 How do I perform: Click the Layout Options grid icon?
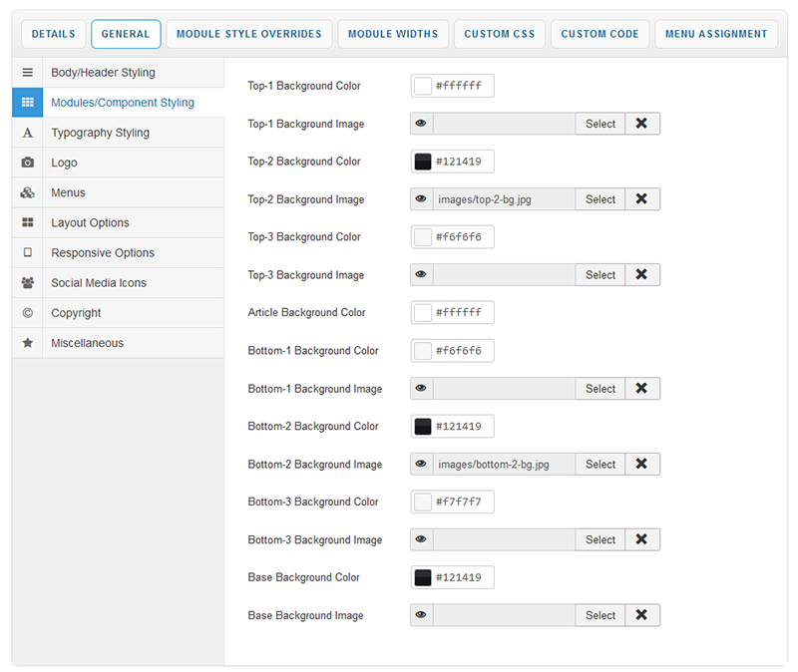tap(28, 222)
